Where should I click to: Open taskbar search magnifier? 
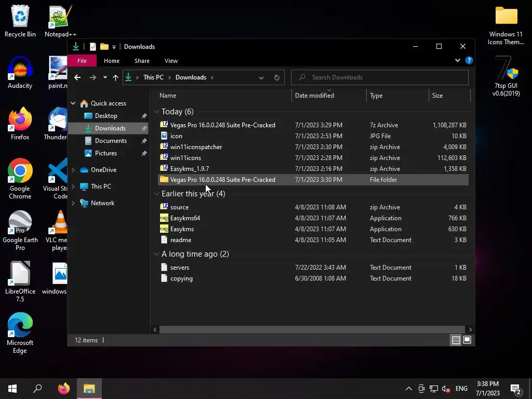click(x=37, y=388)
